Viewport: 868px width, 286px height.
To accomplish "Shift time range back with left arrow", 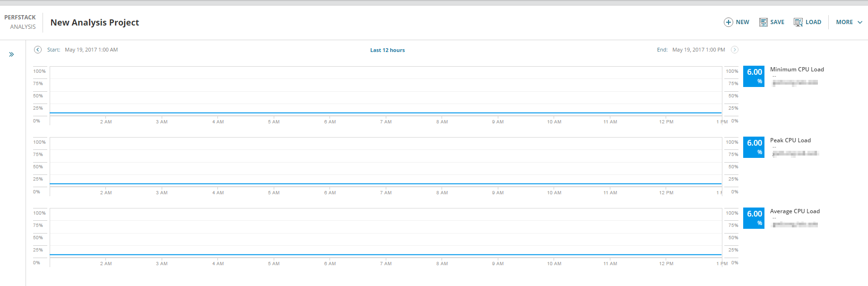I will click(38, 50).
